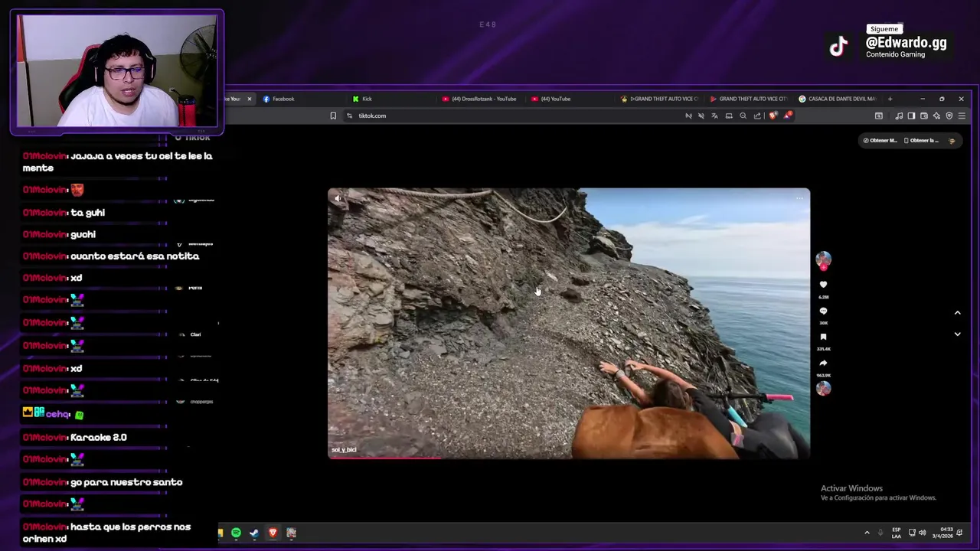Open sol_y_bici creator username link
980x551 pixels.
(344, 449)
